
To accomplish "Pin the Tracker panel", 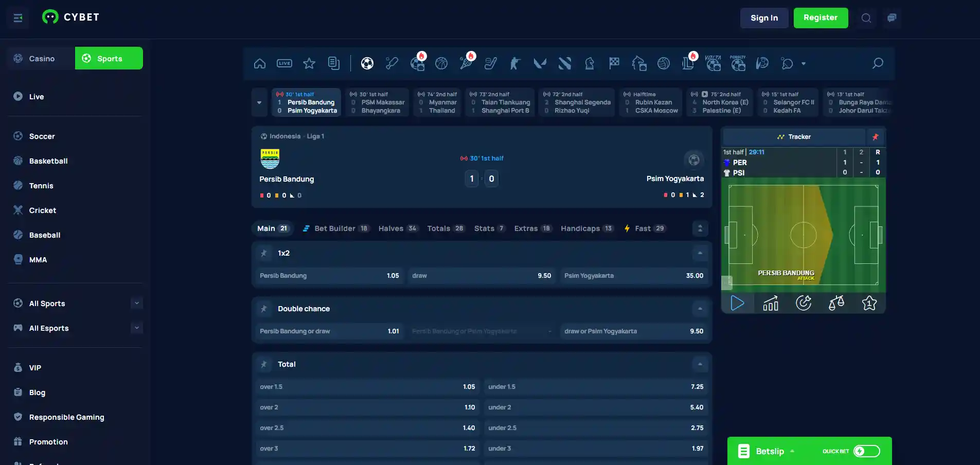I will [x=875, y=137].
